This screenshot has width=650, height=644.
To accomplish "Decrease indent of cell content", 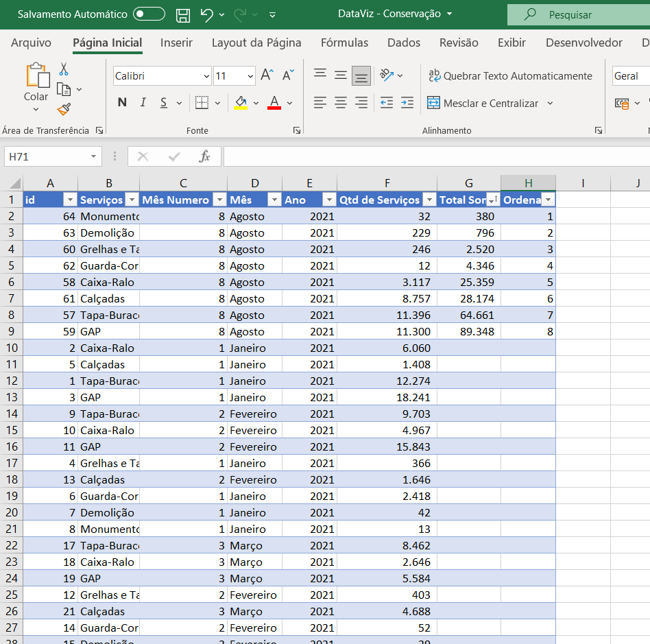I will [x=386, y=102].
